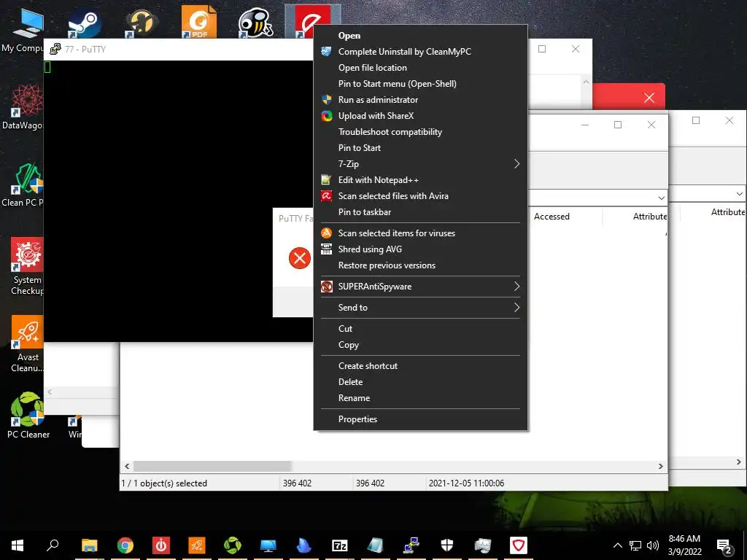Click the red error icon in PuTTY dialog
The height and width of the screenshot is (560, 747).
click(300, 258)
